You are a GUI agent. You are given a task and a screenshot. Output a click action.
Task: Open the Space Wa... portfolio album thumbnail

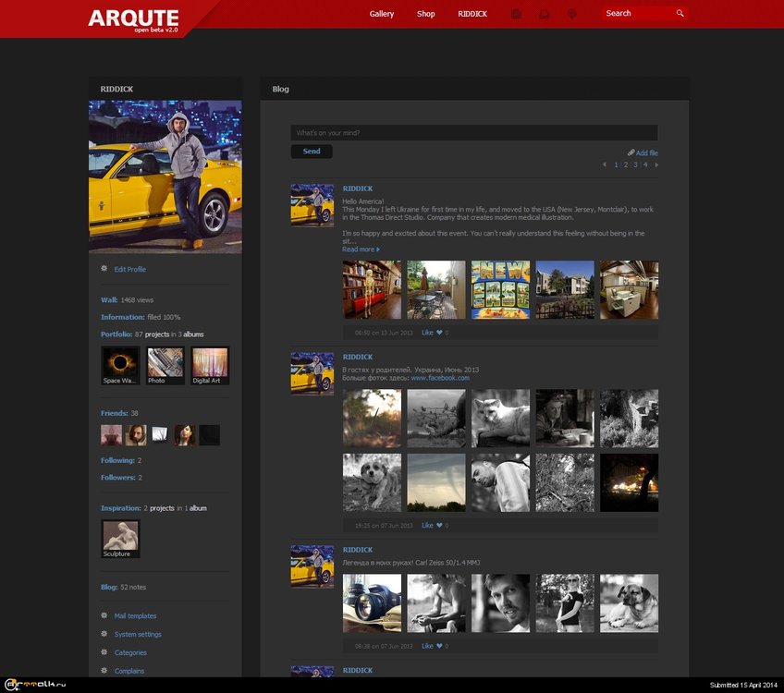coord(120,365)
